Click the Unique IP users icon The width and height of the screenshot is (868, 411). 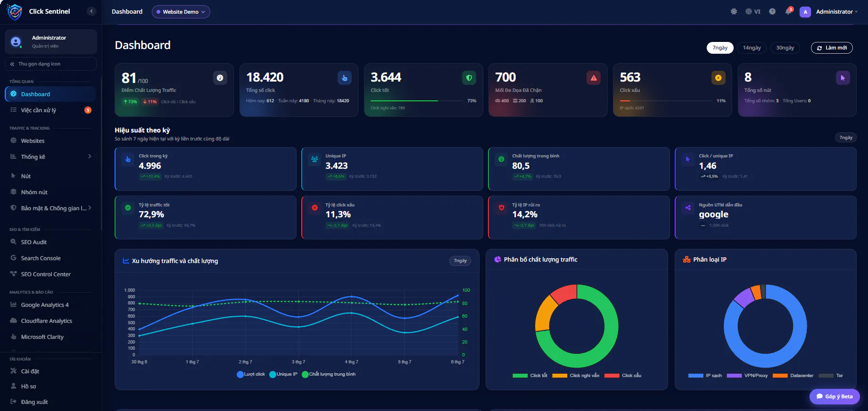pyautogui.click(x=314, y=159)
